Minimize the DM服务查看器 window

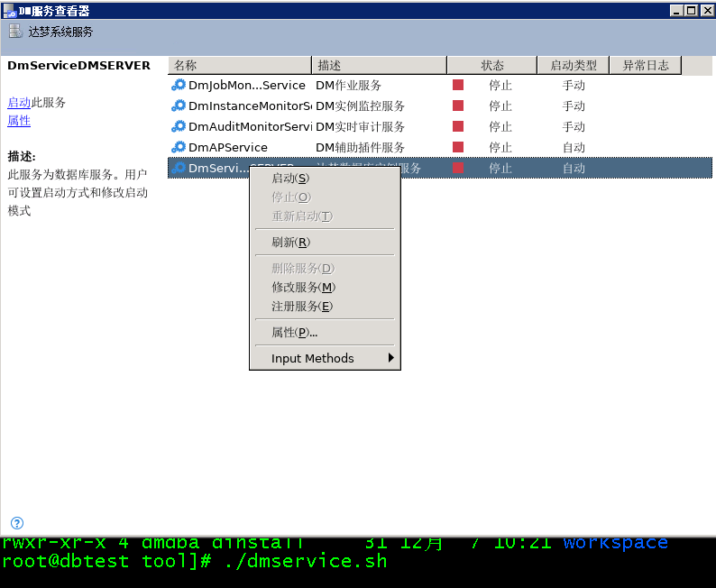(x=676, y=10)
